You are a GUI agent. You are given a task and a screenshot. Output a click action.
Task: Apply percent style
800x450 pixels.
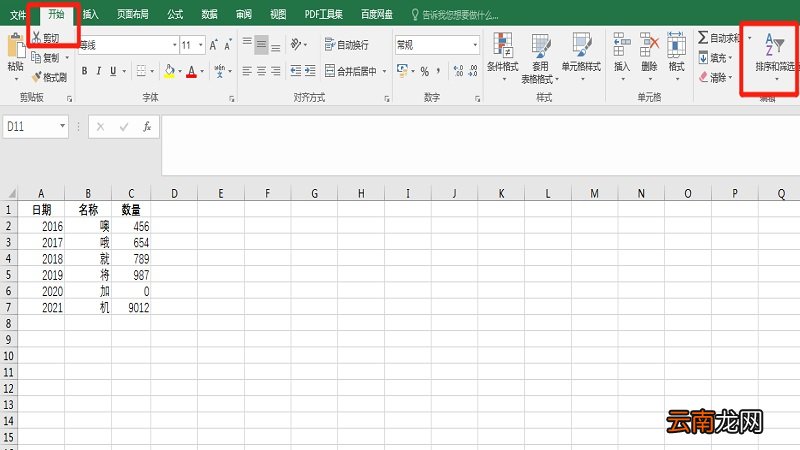coord(424,71)
